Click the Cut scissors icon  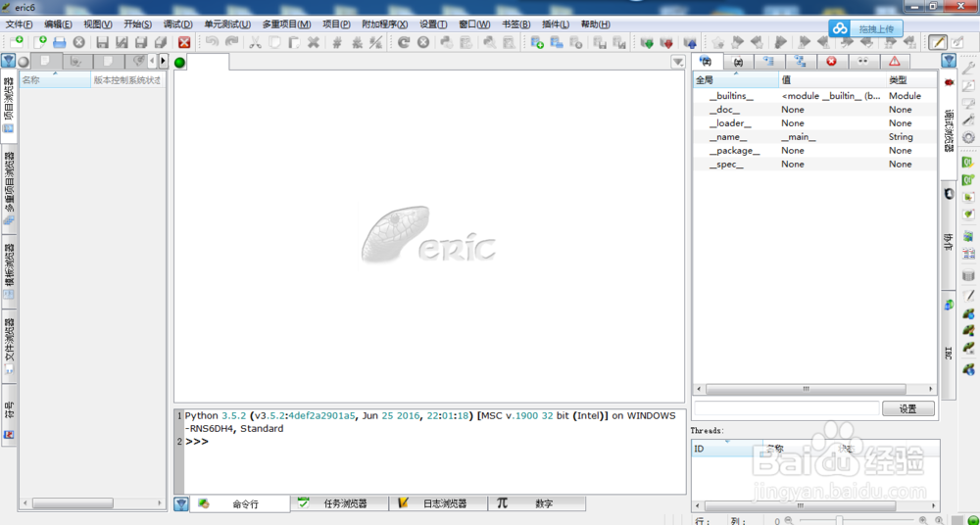click(255, 42)
